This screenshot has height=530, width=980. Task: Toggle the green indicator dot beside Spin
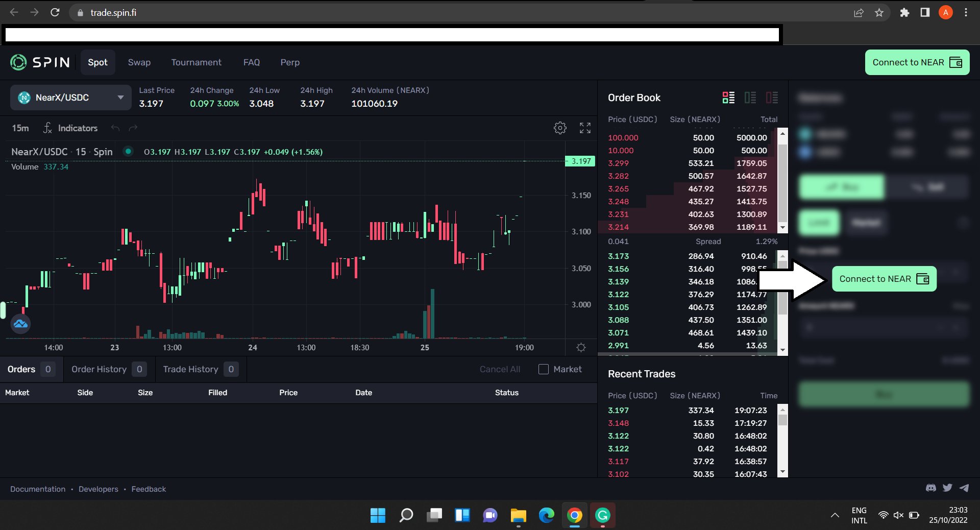click(x=128, y=151)
